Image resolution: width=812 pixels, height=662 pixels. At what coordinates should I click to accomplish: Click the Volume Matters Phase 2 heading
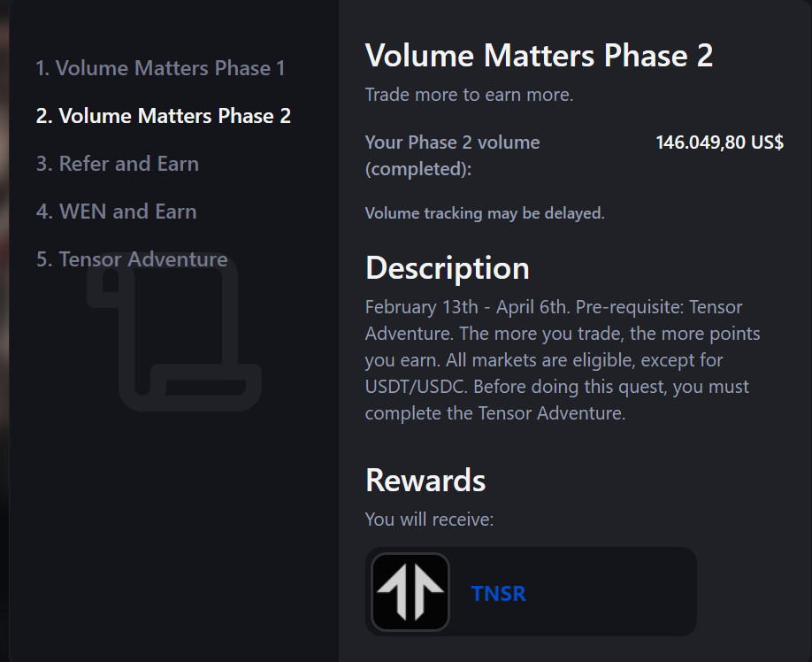pos(539,56)
